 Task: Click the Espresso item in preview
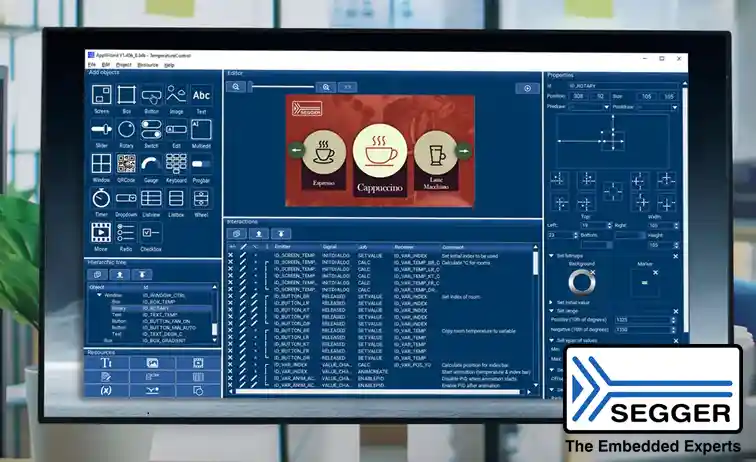324,159
